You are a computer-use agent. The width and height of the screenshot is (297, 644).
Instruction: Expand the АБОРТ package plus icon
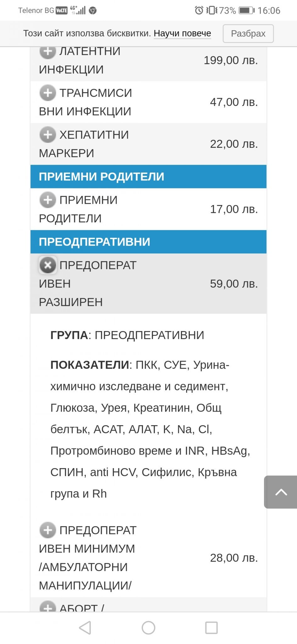click(48, 607)
